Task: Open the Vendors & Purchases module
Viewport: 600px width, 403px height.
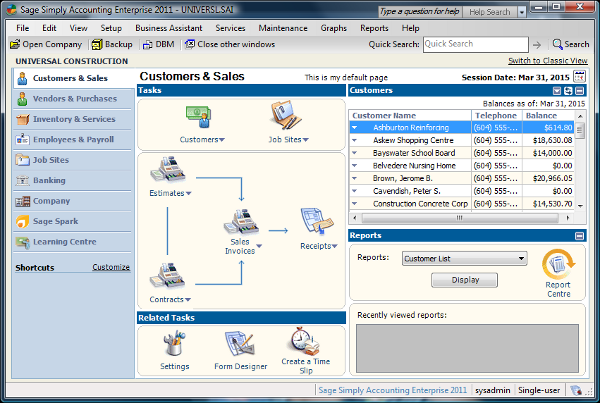Action: click(73, 99)
